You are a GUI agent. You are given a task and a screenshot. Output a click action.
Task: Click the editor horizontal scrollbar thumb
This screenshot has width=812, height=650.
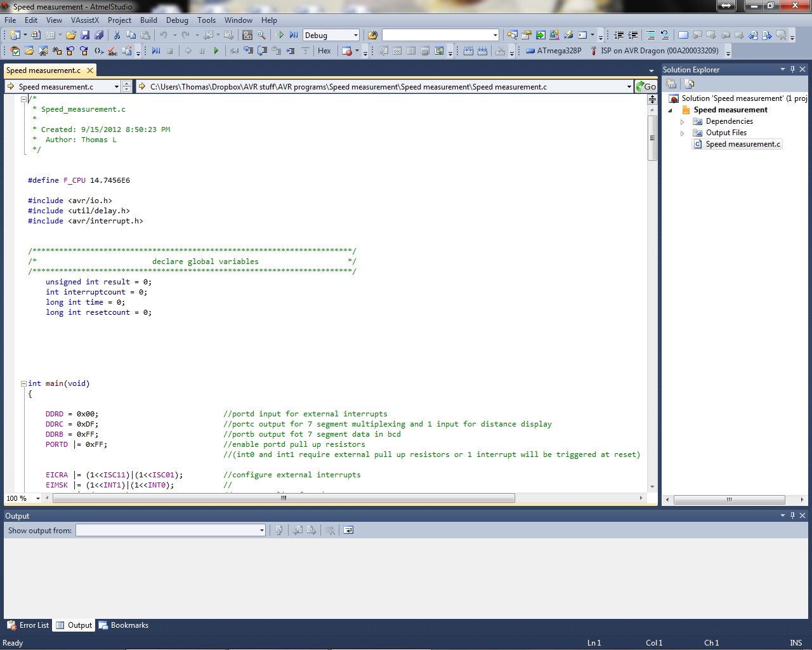(284, 498)
